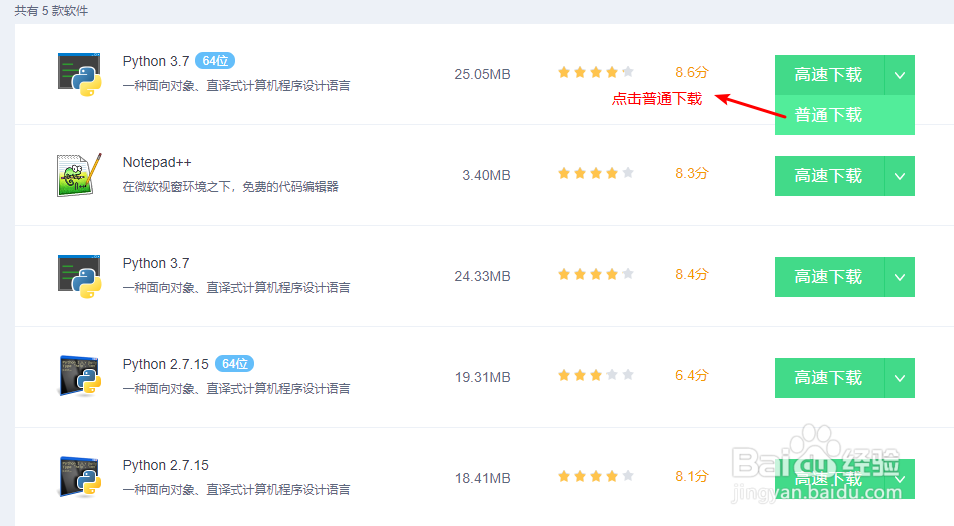The width and height of the screenshot is (954, 526).
Task: Click 高速下载 for Notepad++
Action: pyautogui.click(x=828, y=176)
